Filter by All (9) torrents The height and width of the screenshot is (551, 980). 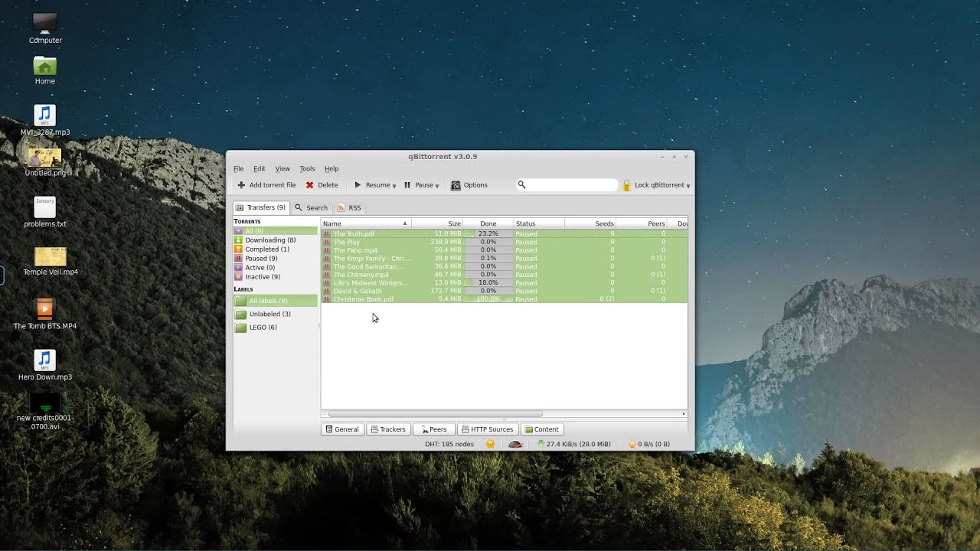click(x=276, y=230)
